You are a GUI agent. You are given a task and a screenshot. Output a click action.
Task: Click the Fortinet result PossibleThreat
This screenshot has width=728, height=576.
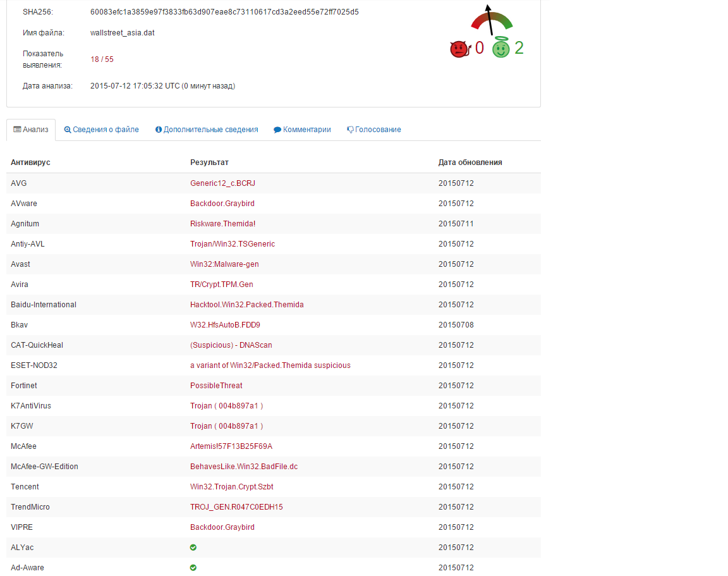(x=216, y=386)
